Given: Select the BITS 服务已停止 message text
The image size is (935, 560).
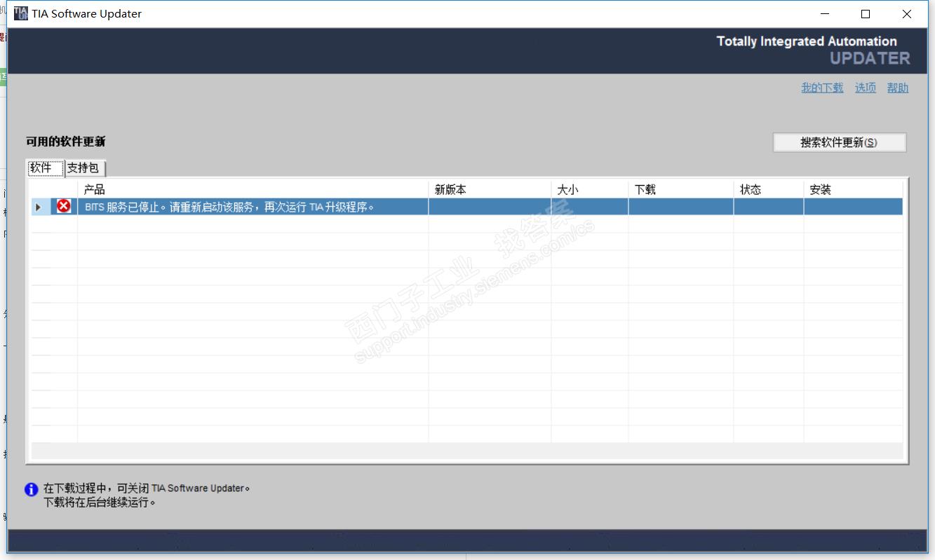Looking at the screenshot, I should click(x=229, y=207).
